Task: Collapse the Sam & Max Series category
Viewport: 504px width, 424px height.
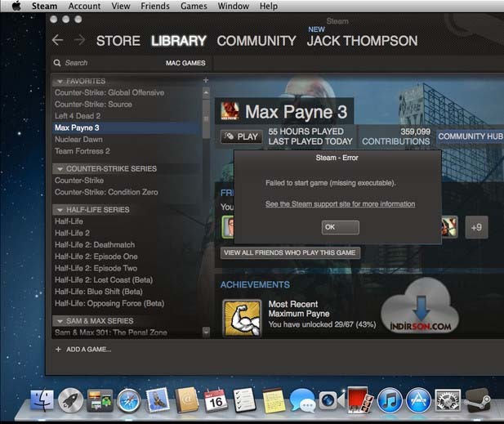Action: click(x=60, y=321)
